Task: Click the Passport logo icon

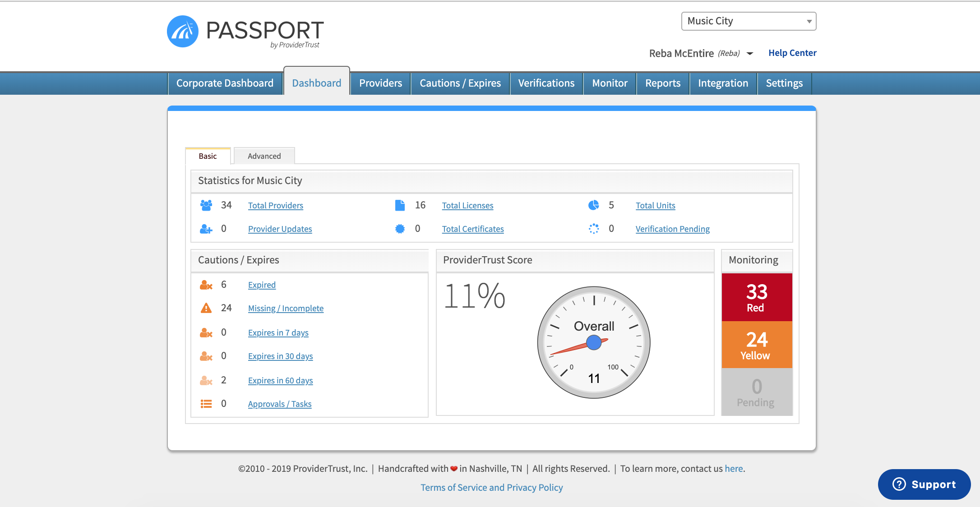Action: pos(183,32)
